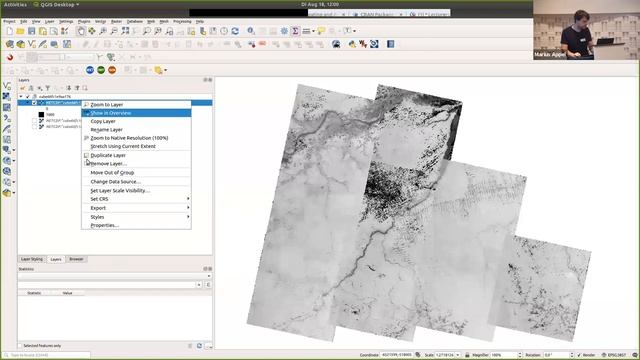Open the Raster menu

pos(116,21)
